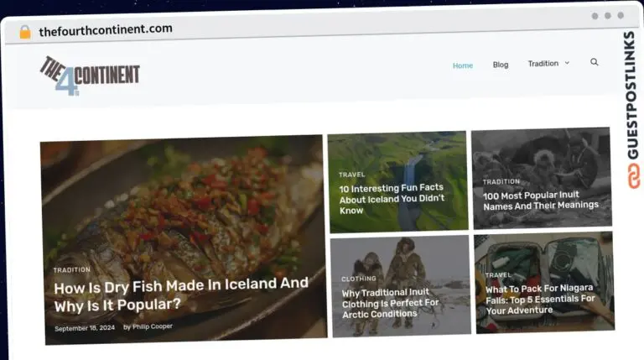Click the padlock icon in address bar
This screenshot has width=644, height=360.
click(x=24, y=32)
